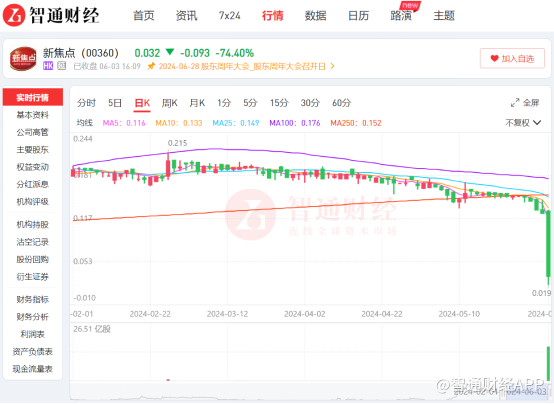Open the 7x24 news feed
Viewport: 554px width, 404px height.
(229, 16)
